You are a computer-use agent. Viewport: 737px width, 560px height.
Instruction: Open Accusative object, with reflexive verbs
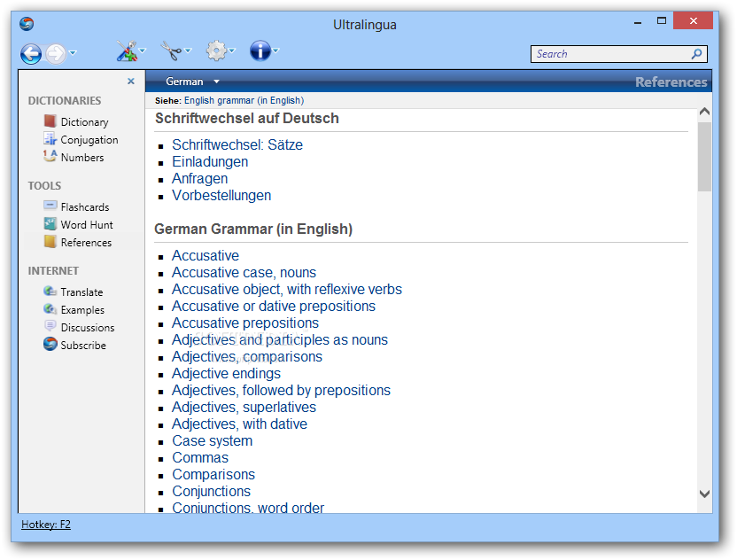click(287, 289)
